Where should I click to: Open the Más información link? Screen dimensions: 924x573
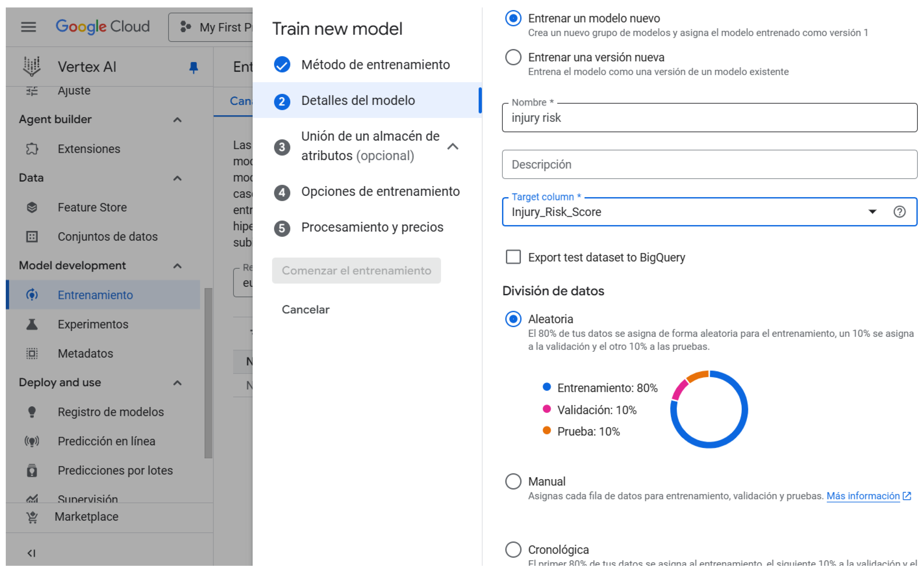tap(863, 496)
